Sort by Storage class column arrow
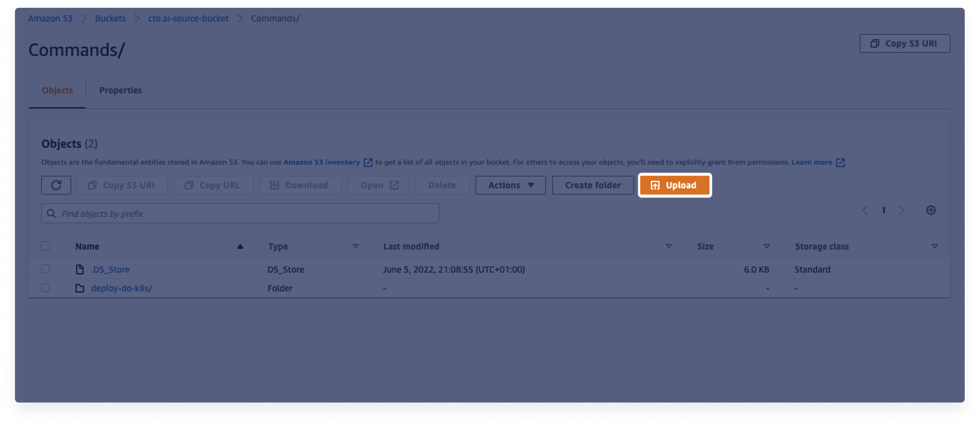Screen dimensions: 980x425 [x=934, y=246]
